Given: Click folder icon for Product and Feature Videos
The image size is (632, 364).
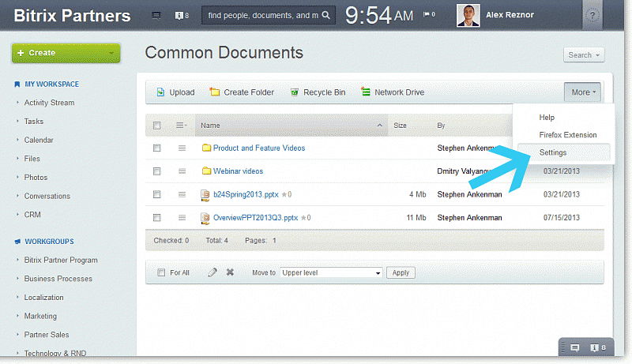Looking at the screenshot, I should click(206, 148).
